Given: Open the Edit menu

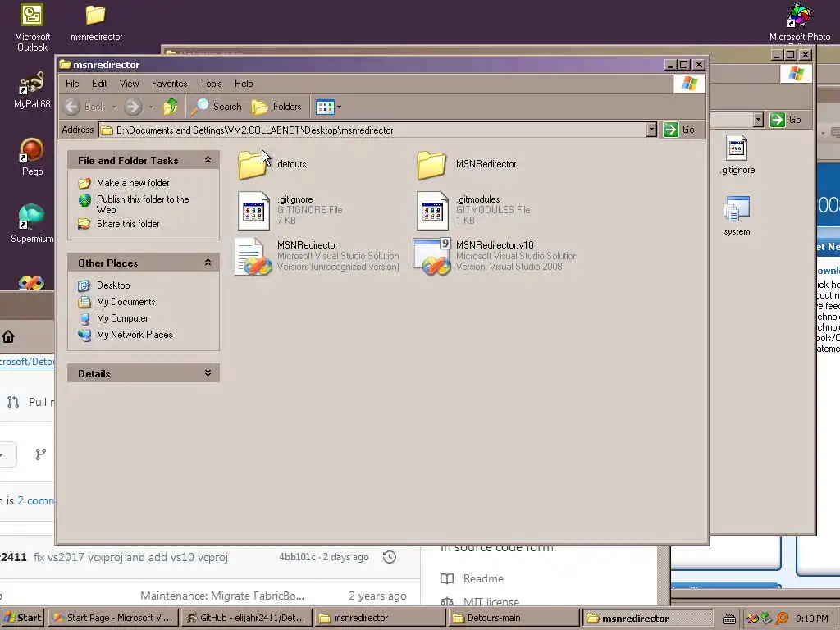Looking at the screenshot, I should 99,84.
